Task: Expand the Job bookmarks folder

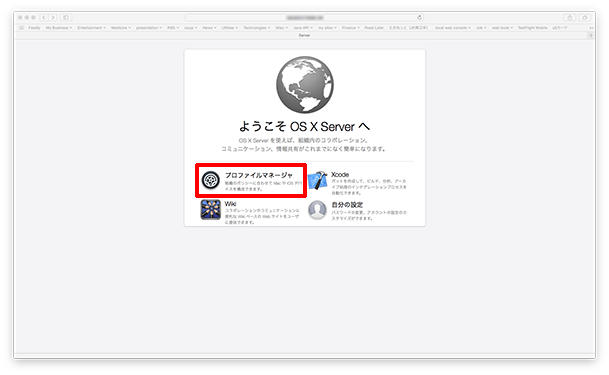Action: 481,28
